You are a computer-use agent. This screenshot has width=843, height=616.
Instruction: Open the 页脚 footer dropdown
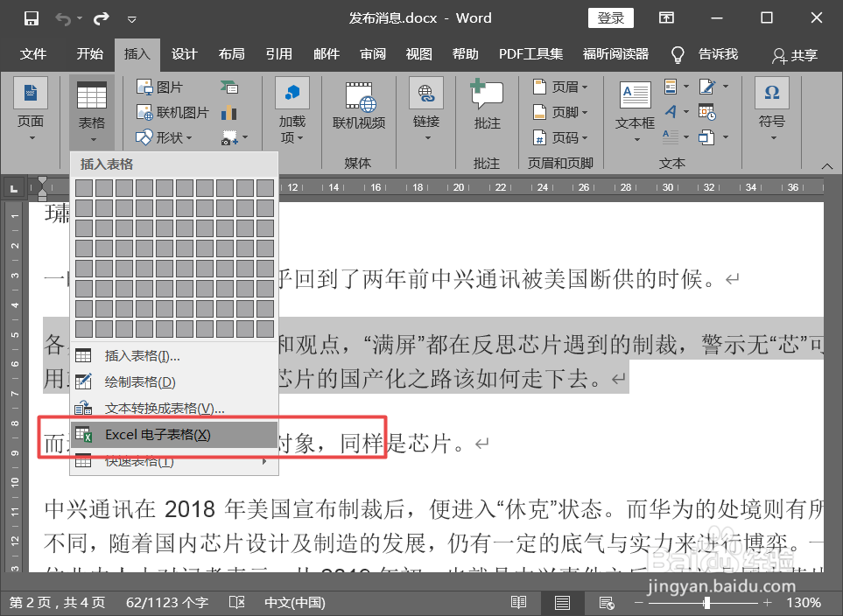(561, 112)
